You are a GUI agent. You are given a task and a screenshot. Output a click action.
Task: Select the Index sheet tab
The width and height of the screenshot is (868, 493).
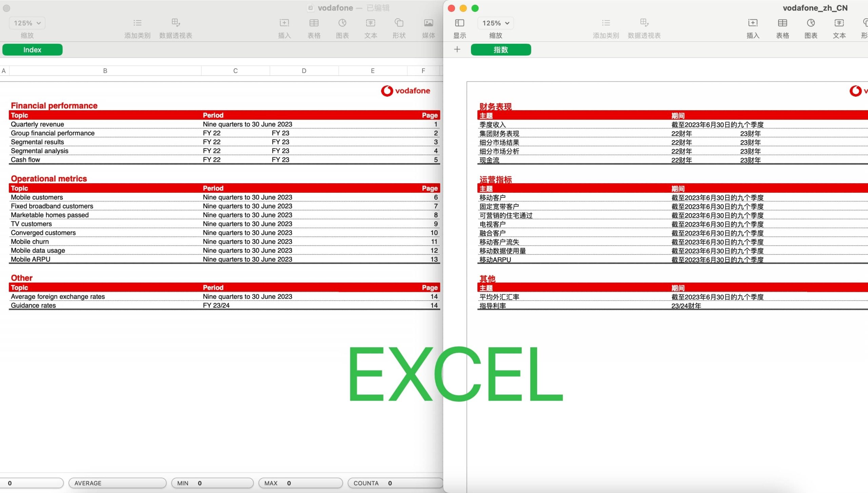coord(32,50)
